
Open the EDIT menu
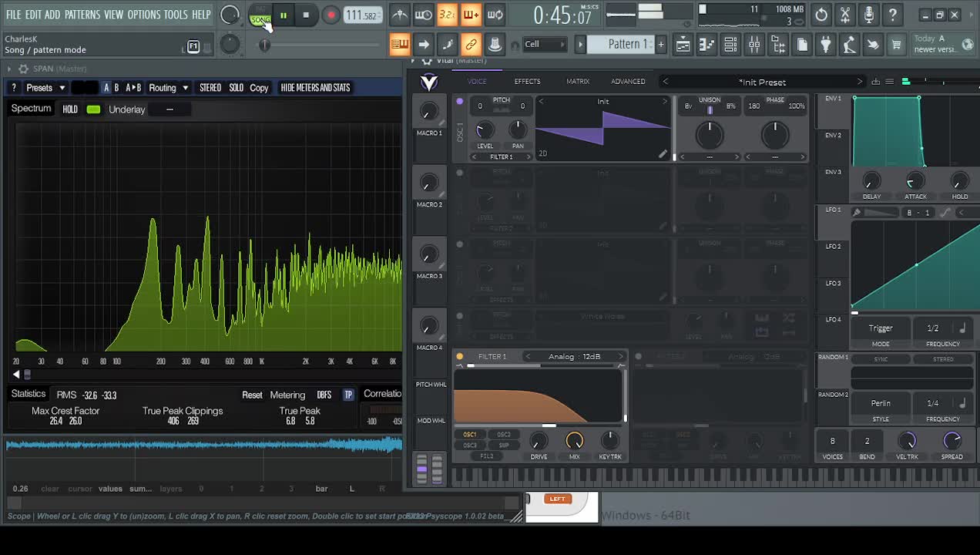click(x=33, y=15)
